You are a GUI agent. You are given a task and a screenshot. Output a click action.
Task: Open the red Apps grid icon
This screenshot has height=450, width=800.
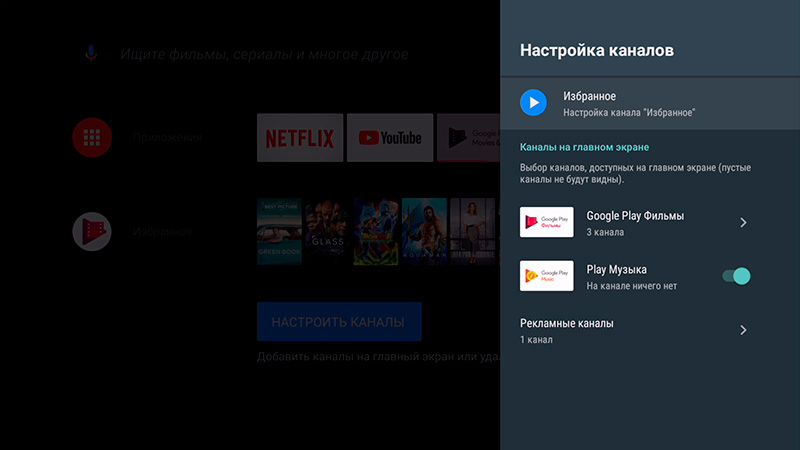click(92, 137)
